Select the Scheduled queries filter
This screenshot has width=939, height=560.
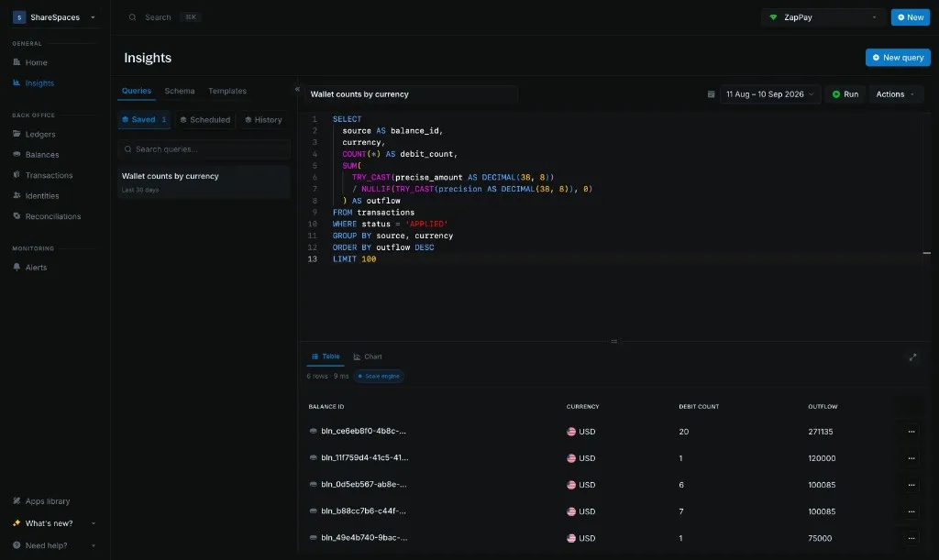(x=205, y=120)
